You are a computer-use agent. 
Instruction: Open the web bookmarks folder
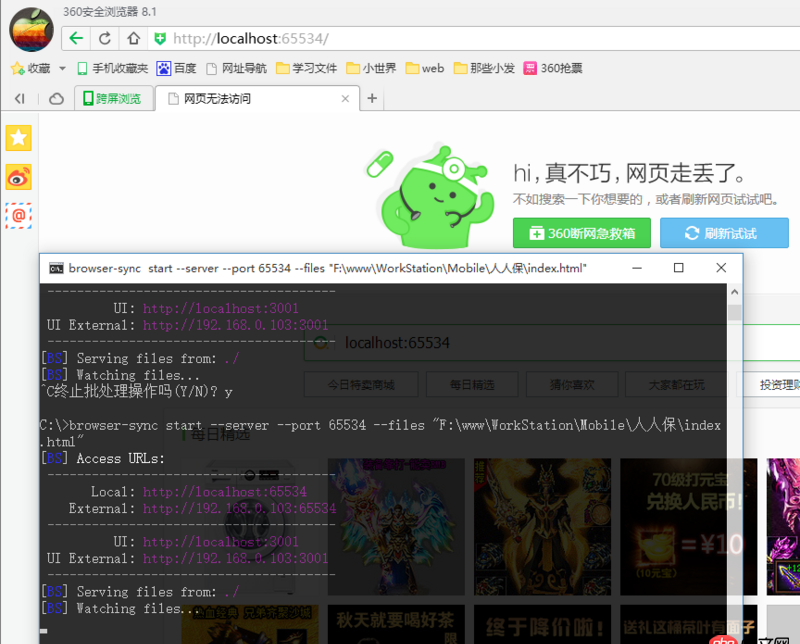[x=425, y=68]
